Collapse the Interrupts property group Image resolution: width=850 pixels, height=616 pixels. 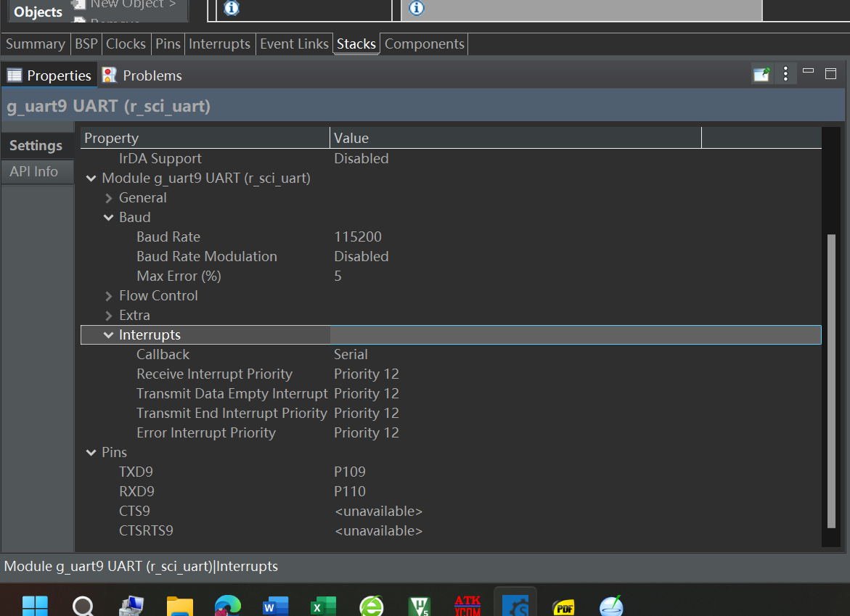point(108,335)
